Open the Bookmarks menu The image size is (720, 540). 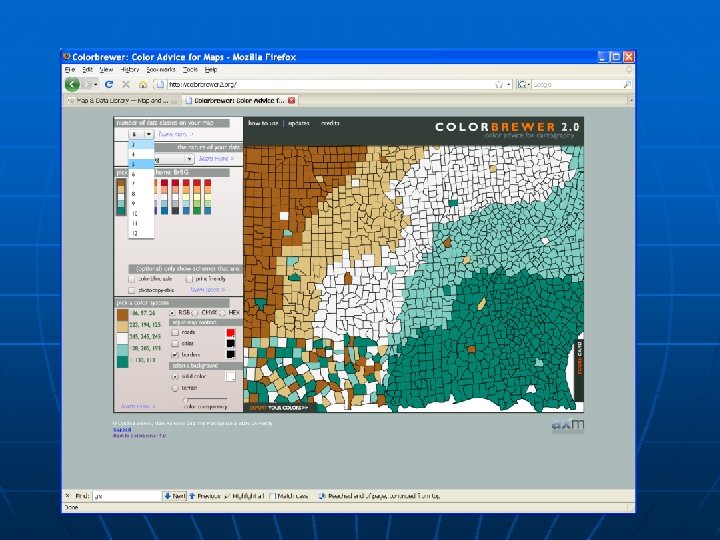click(x=161, y=70)
